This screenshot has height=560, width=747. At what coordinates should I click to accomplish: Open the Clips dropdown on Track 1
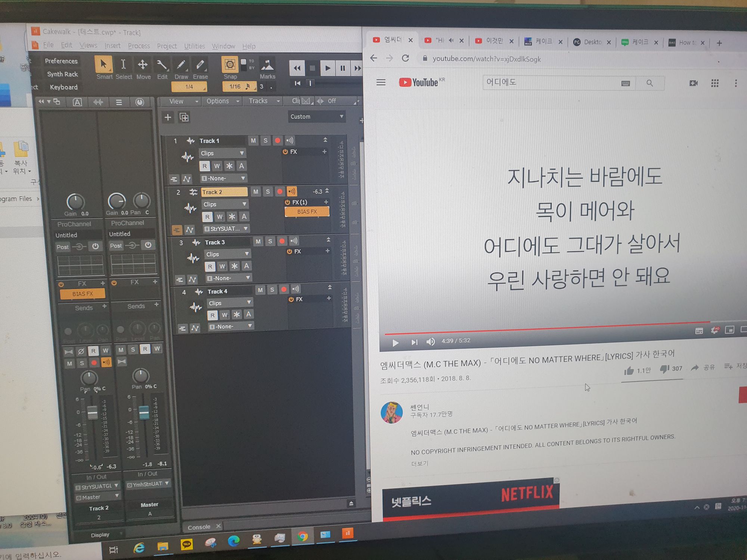click(223, 153)
